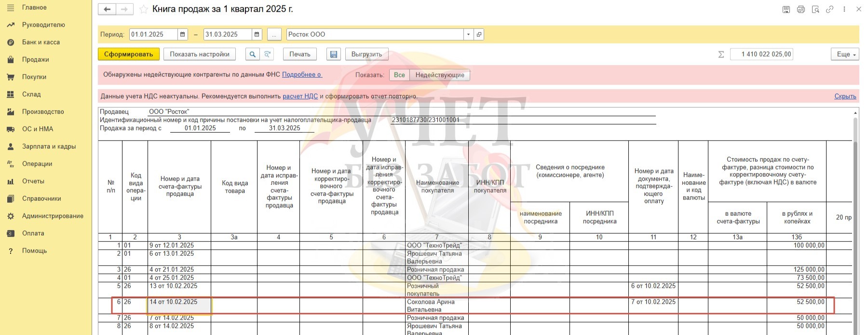868x335 pixels.
Task: Expand the organization dropdown Росток ООО
Action: click(x=468, y=34)
